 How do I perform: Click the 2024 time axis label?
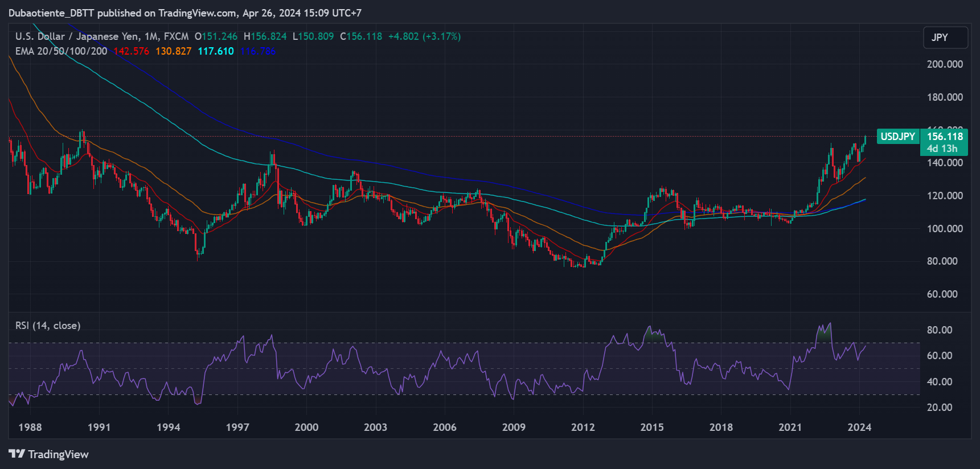pyautogui.click(x=859, y=427)
